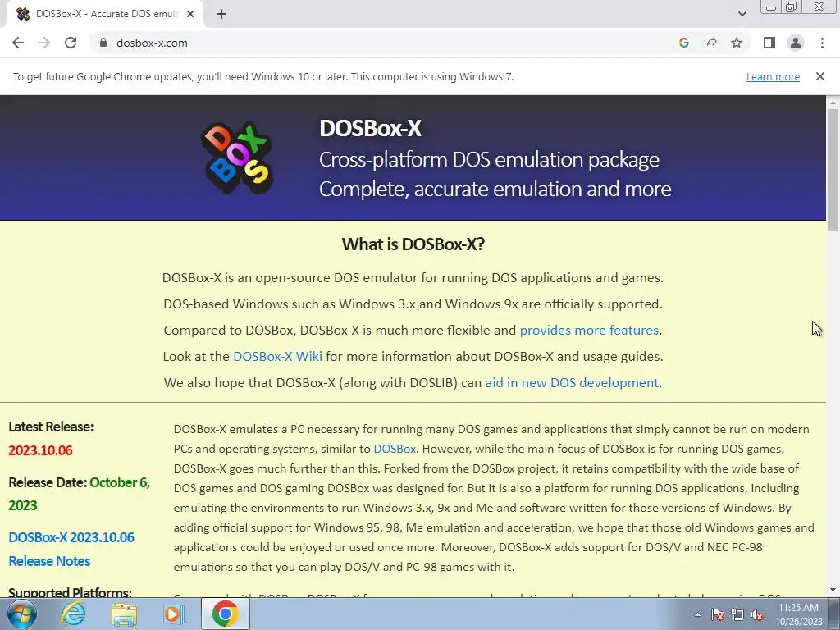Open Chrome's three-dot menu

(822, 43)
